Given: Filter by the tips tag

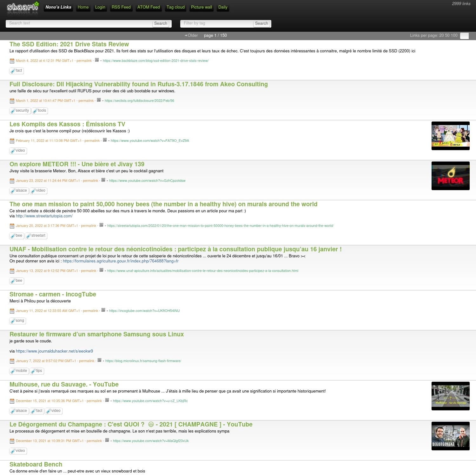Looking at the screenshot, I should 37,371.
